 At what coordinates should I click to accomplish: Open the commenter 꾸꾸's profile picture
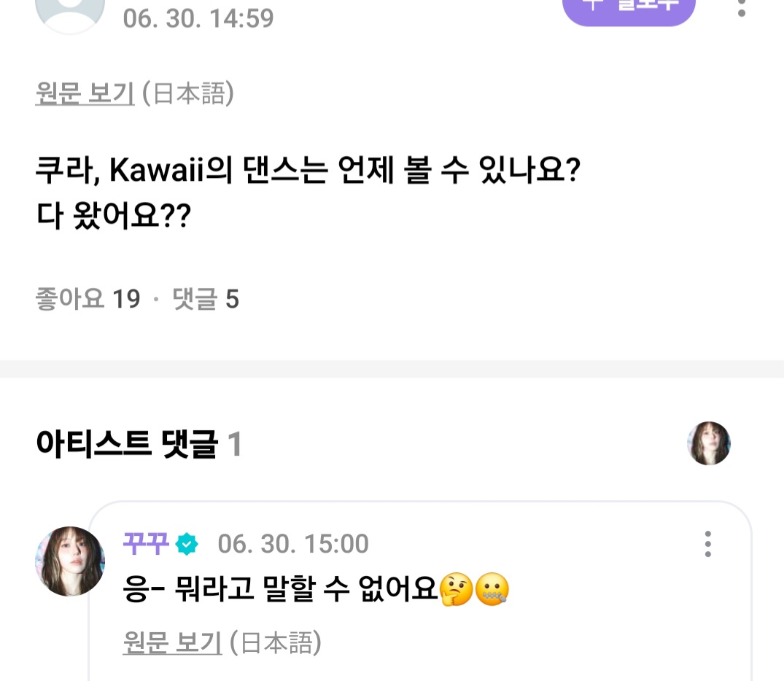tap(70, 561)
